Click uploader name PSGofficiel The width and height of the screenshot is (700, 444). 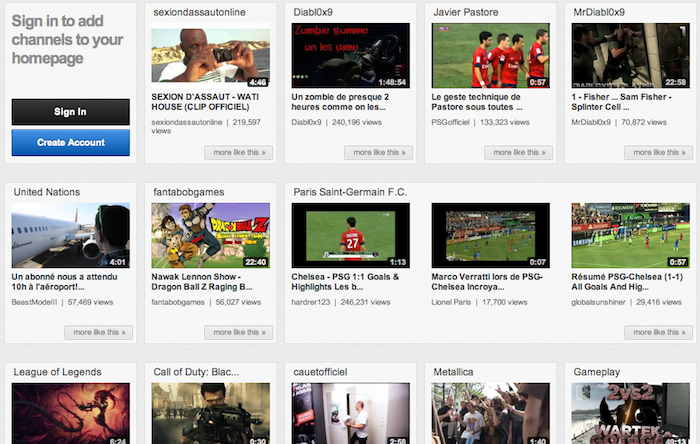coord(450,122)
